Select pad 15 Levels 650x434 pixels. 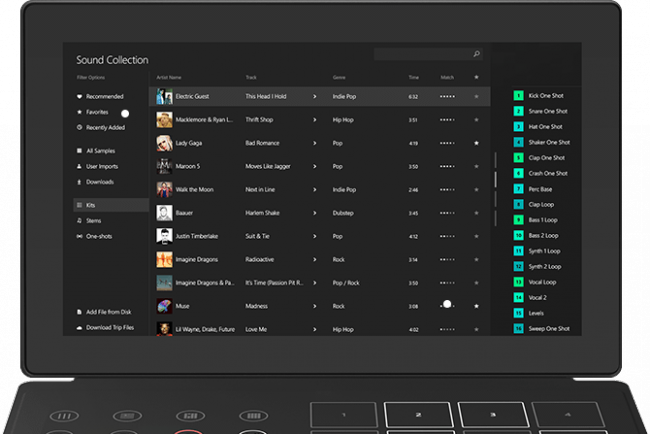[x=529, y=313]
